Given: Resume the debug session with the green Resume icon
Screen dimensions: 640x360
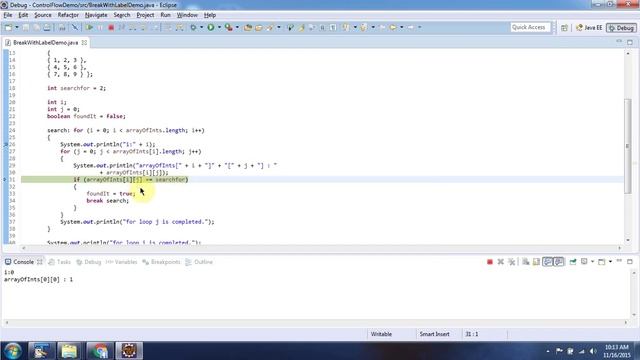Looking at the screenshot, I should [89, 27].
